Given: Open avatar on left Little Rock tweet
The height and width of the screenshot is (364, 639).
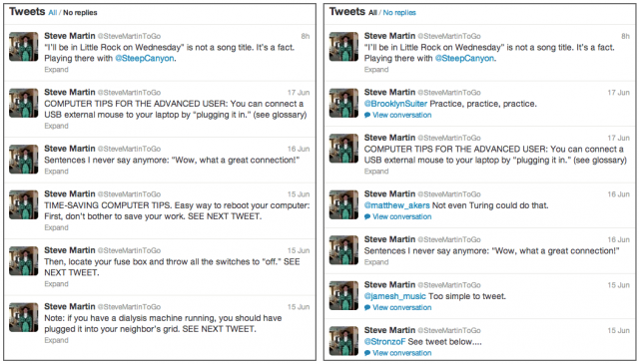Looking at the screenshot, I should click(x=24, y=47).
